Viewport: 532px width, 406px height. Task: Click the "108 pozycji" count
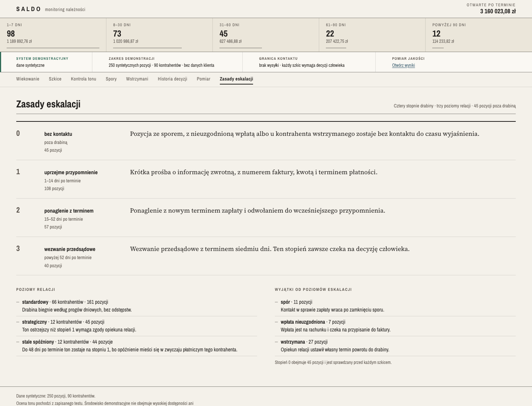(54, 189)
